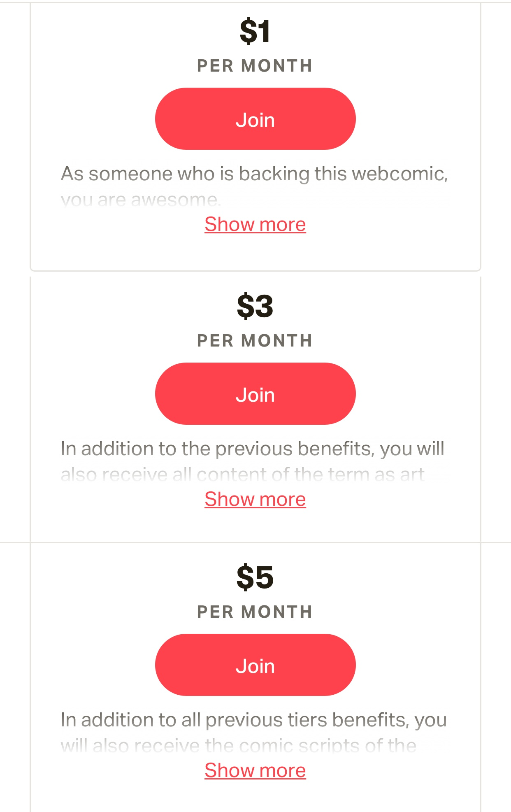The image size is (511, 812).
Task: Expand $5 tier description with Show more
Action: (255, 771)
